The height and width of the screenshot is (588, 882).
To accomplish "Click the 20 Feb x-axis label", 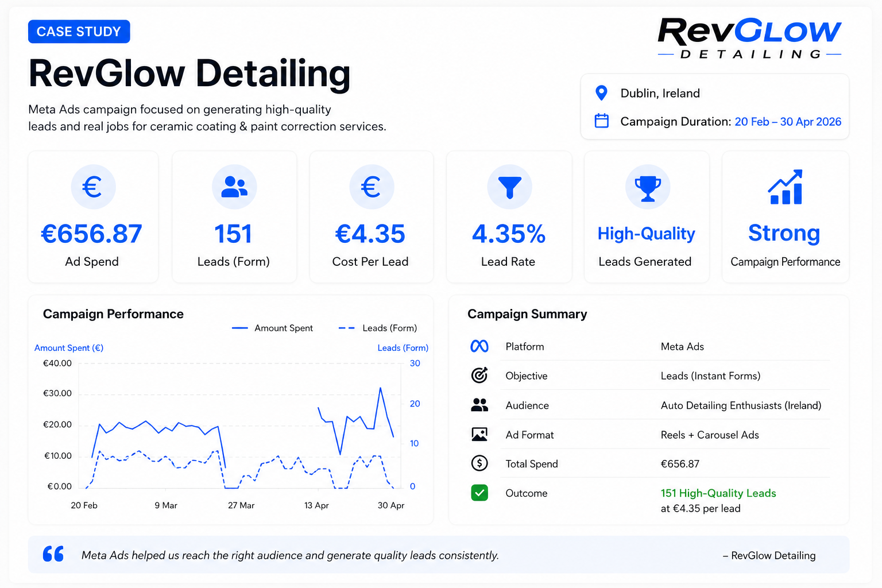I will tap(84, 505).
